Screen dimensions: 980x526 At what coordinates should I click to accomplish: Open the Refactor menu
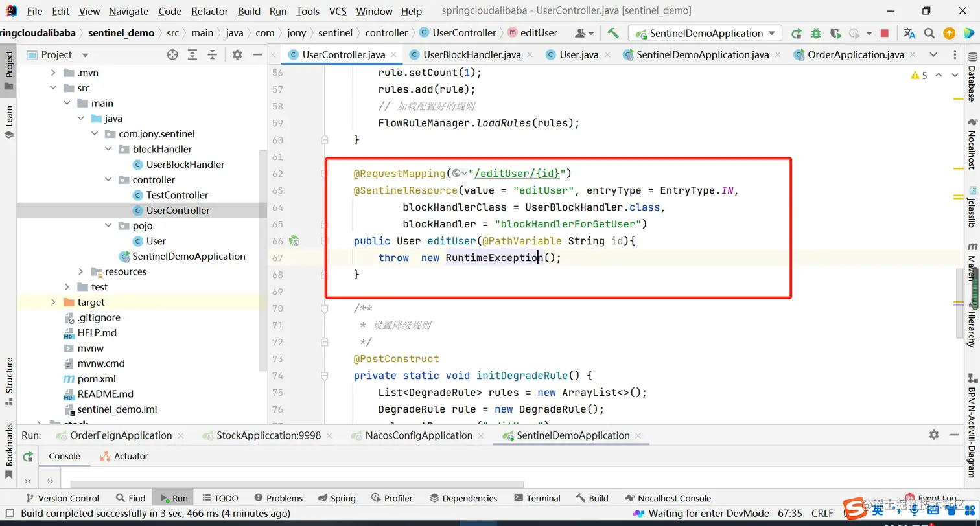(210, 11)
